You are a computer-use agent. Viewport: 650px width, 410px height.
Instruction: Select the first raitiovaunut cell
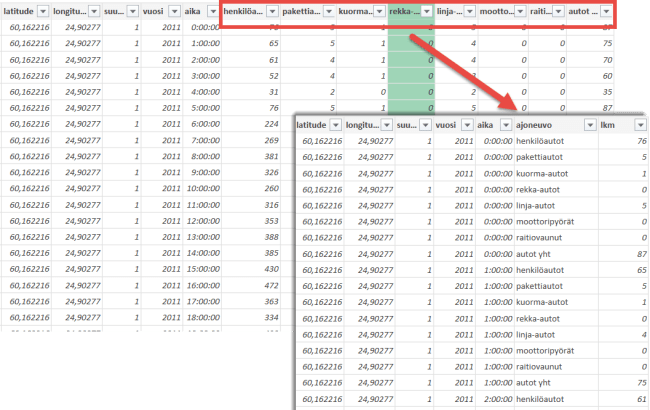tap(542, 235)
